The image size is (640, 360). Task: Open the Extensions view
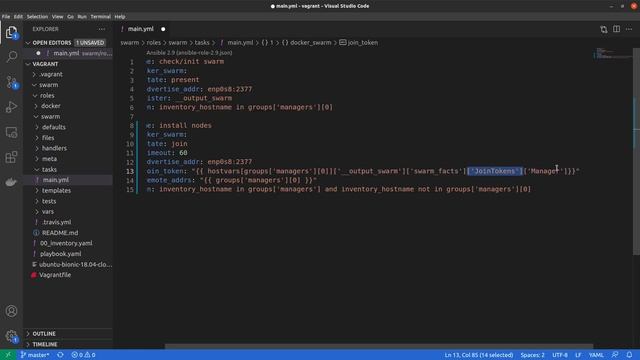tap(11, 157)
